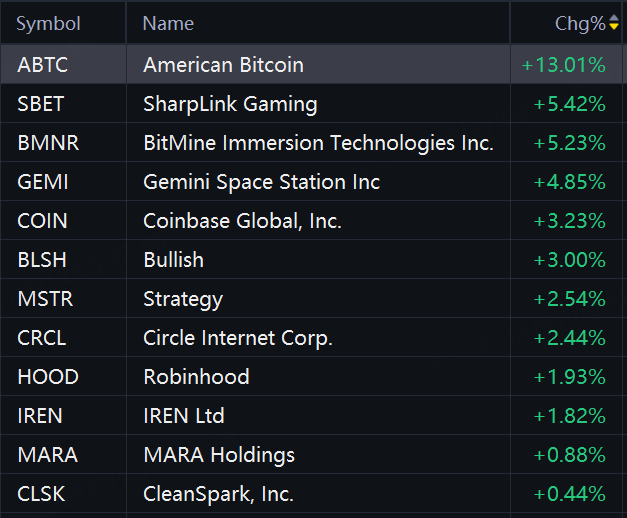Select the +3.23% Coinbase change cell
This screenshot has width=627, height=518.
[x=569, y=221]
